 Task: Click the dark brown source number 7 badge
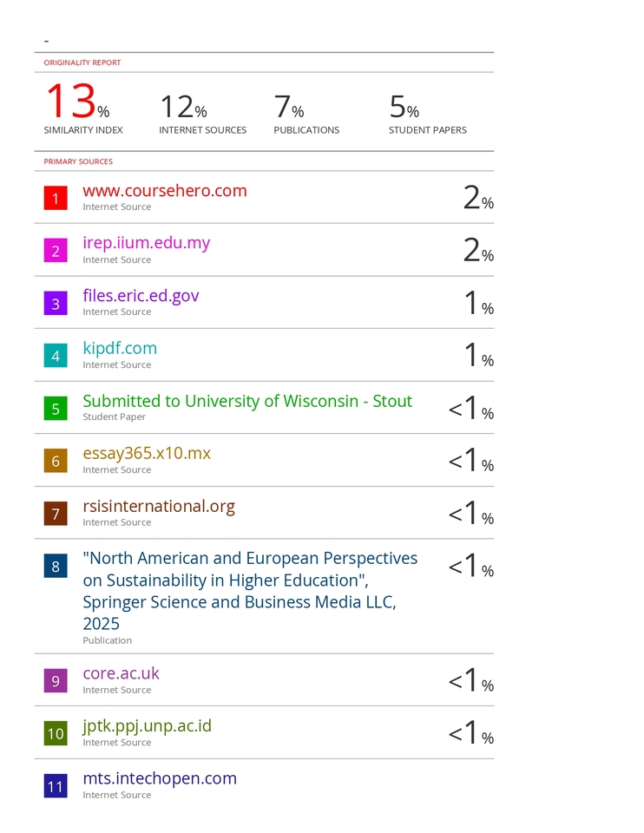pos(56,514)
